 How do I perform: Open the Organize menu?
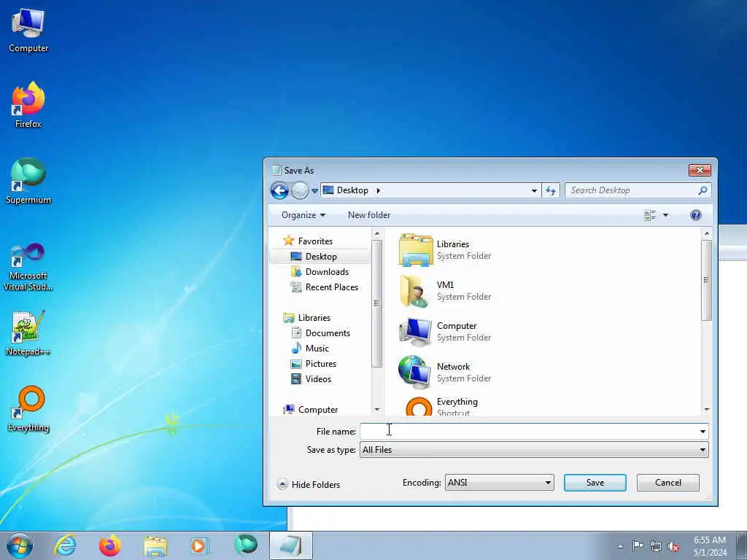coord(303,215)
